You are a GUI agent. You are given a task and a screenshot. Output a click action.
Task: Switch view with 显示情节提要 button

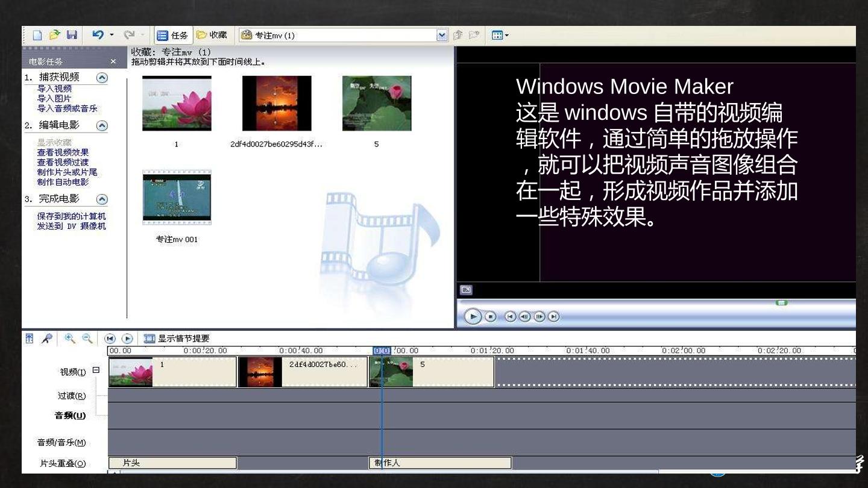pyautogui.click(x=177, y=339)
